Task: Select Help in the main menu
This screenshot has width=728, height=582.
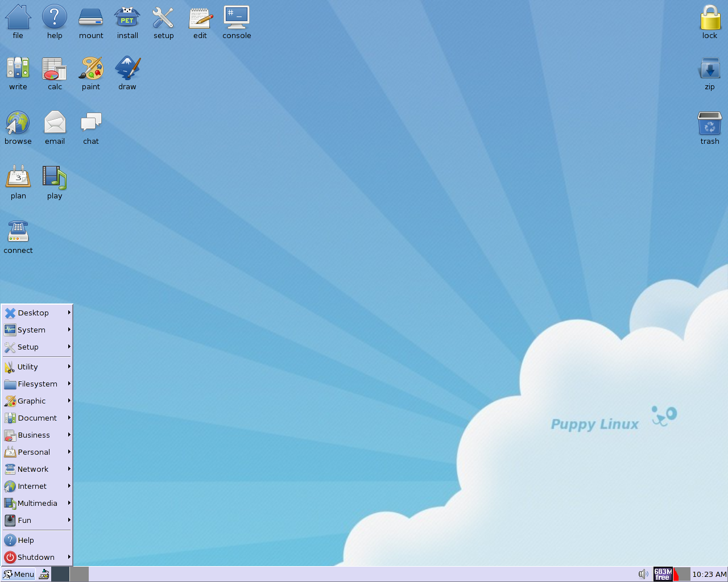Action: [37, 540]
